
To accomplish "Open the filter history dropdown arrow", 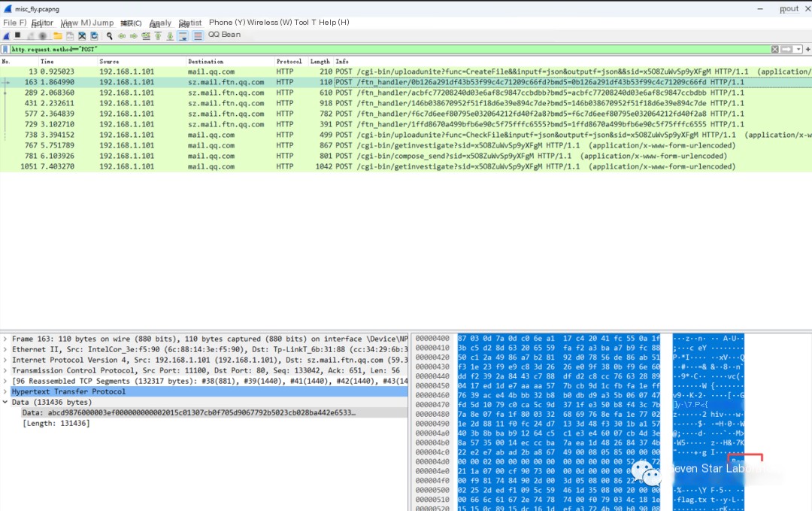I will click(x=798, y=49).
